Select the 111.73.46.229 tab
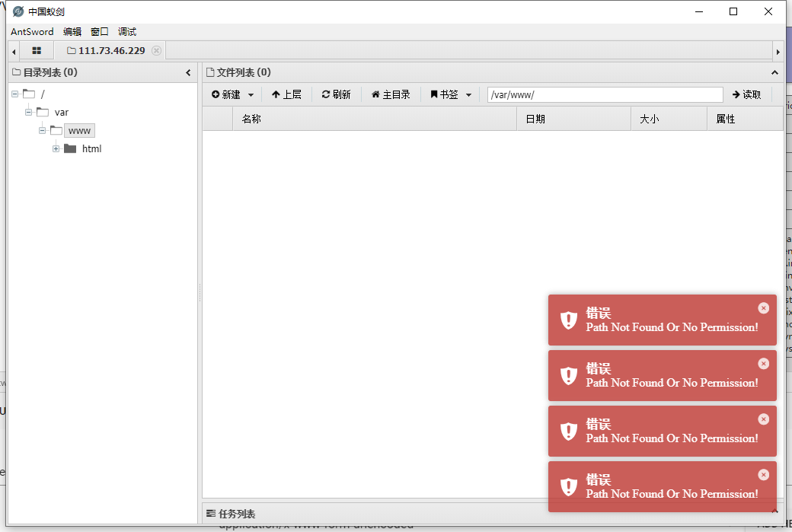The image size is (792, 532). click(x=107, y=50)
